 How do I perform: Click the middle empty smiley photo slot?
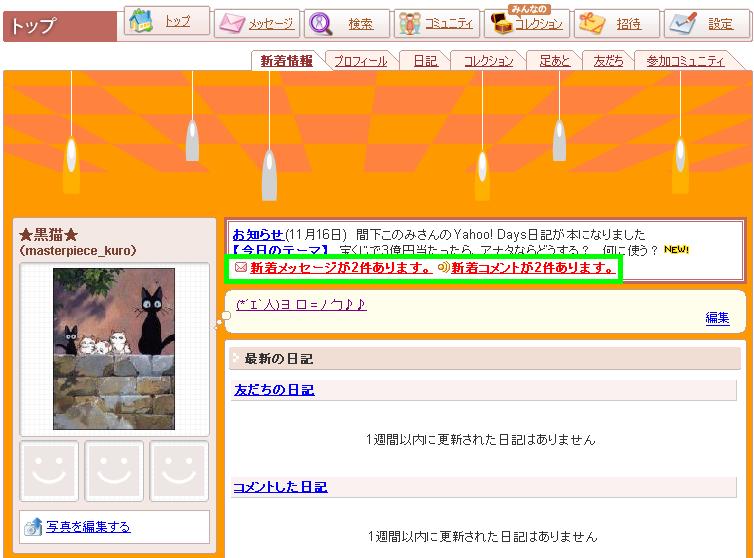coord(114,471)
